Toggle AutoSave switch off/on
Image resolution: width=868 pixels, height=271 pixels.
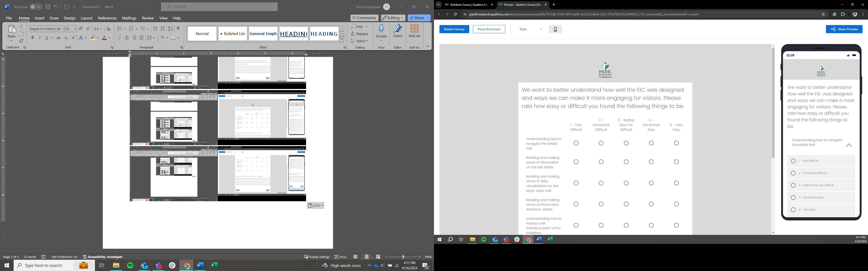tap(35, 7)
